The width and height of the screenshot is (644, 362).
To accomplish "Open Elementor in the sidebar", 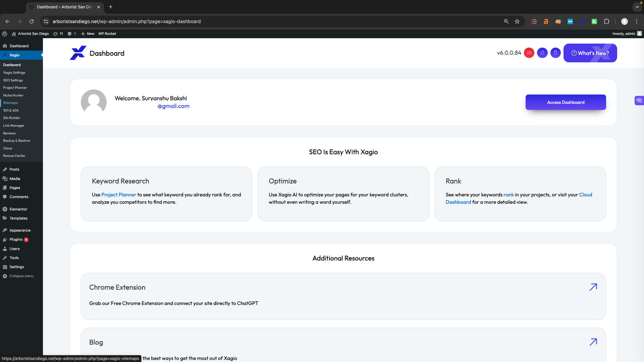I will tap(21, 209).
